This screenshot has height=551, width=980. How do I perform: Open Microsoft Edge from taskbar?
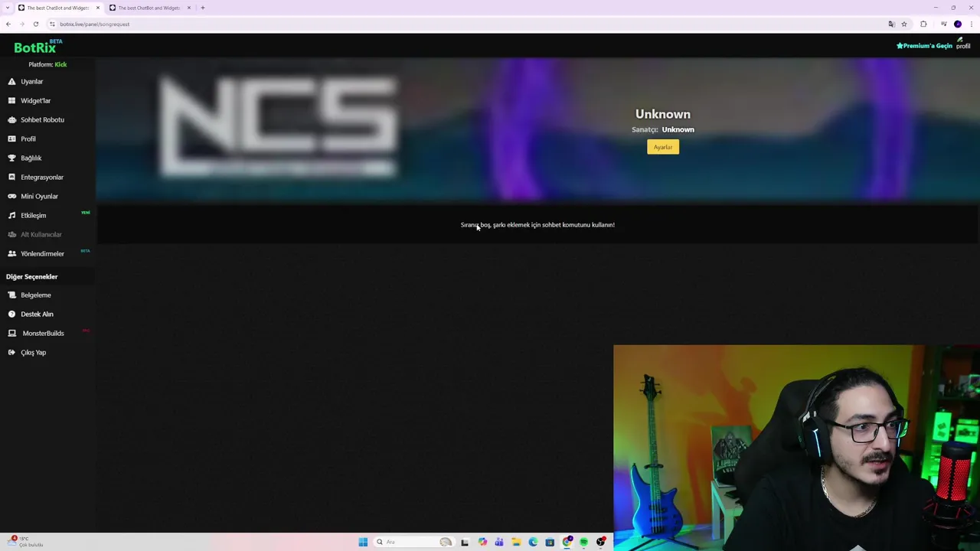533,542
